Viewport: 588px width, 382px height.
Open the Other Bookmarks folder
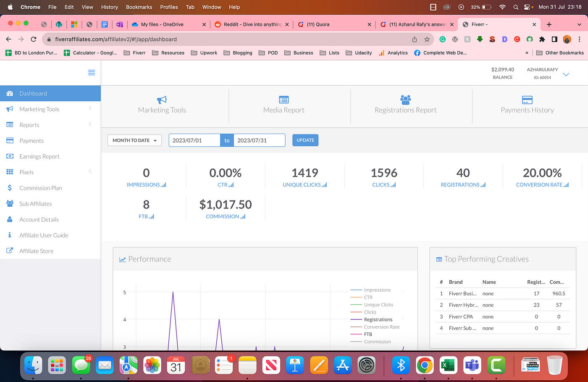click(x=560, y=53)
